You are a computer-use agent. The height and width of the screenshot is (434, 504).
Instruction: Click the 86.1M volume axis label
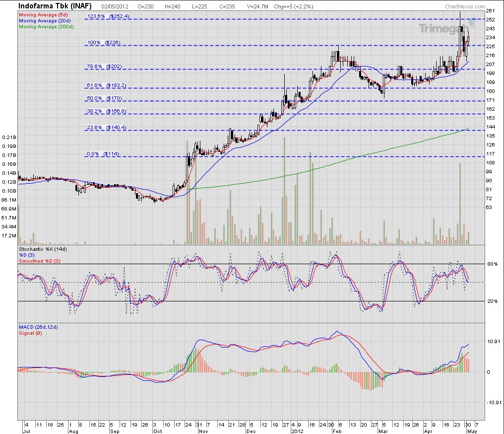click(9, 200)
